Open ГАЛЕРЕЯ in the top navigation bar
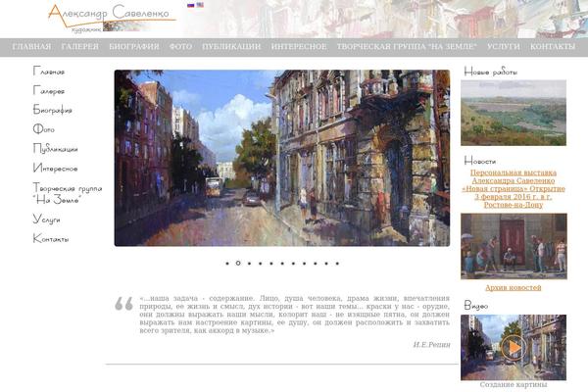The image size is (588, 392). click(80, 47)
